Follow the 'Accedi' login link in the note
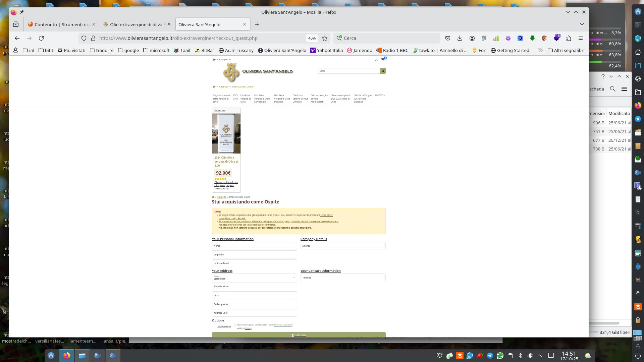 [x=241, y=219]
